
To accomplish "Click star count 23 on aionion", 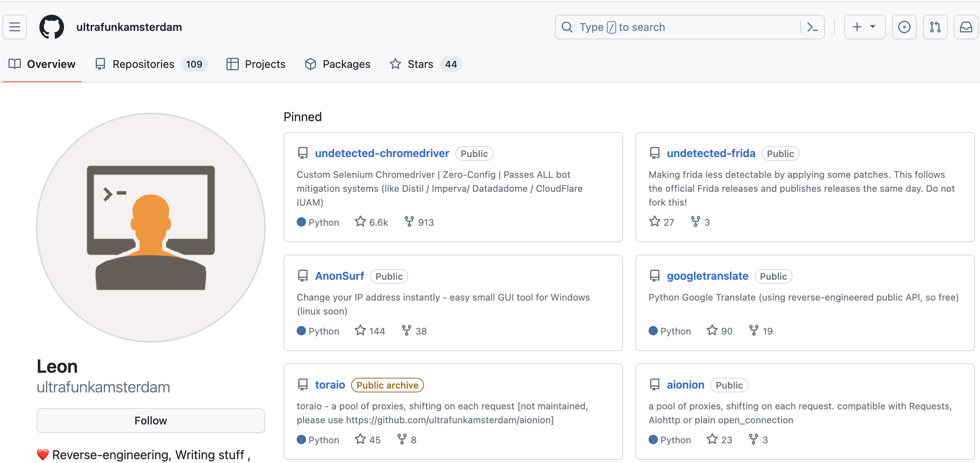I will (x=720, y=440).
